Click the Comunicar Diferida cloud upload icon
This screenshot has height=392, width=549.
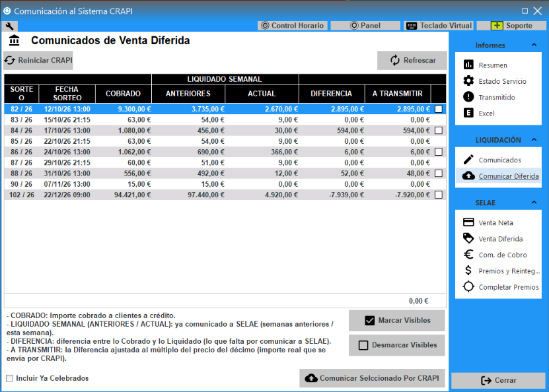tap(468, 176)
